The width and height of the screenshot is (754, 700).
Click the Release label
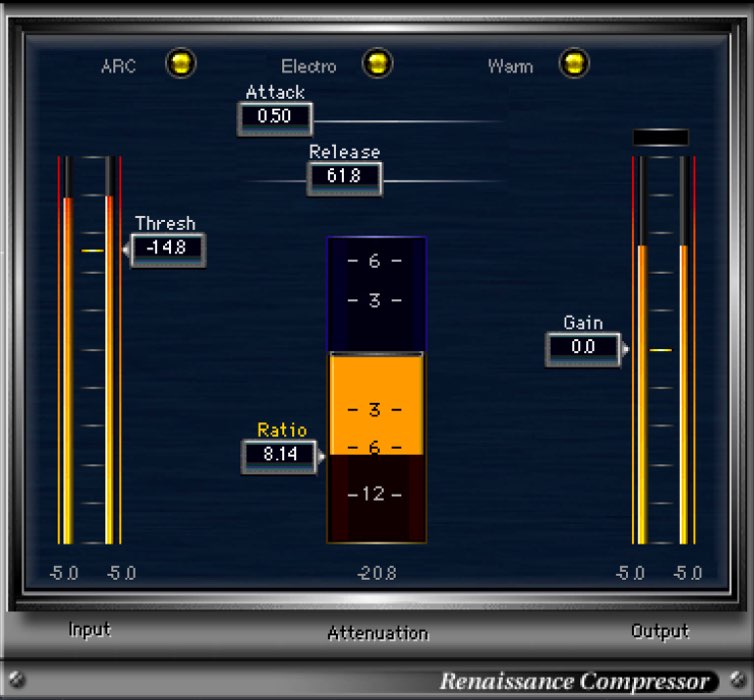pyautogui.click(x=344, y=152)
